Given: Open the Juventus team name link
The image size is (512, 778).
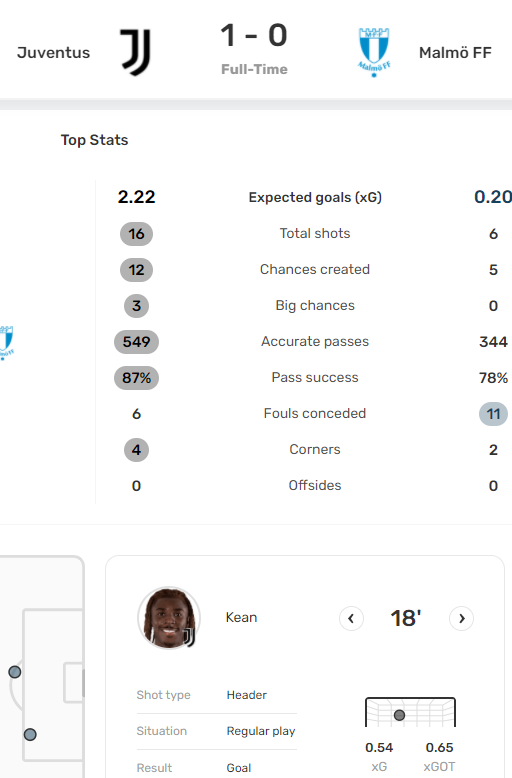Looking at the screenshot, I should tap(54, 53).
